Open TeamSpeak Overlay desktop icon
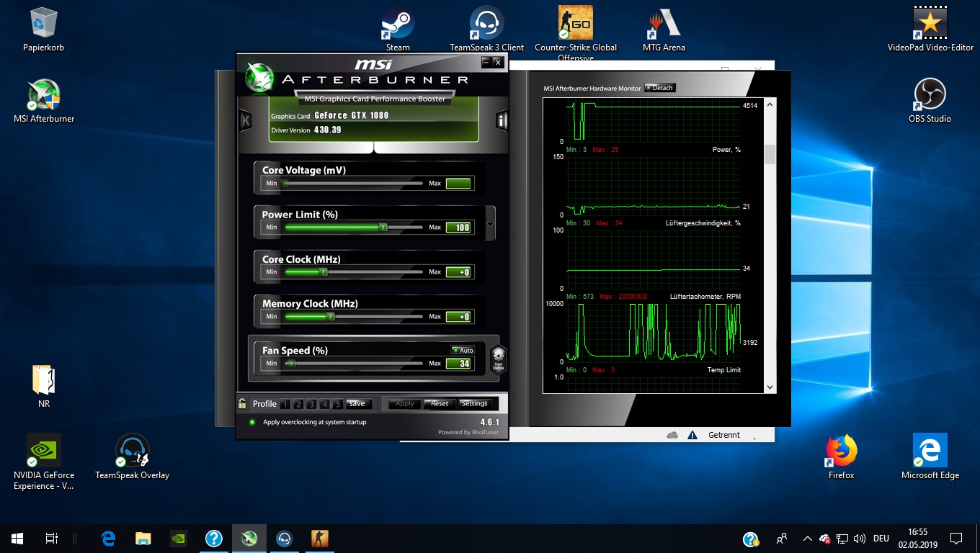980x553 pixels. point(133,457)
